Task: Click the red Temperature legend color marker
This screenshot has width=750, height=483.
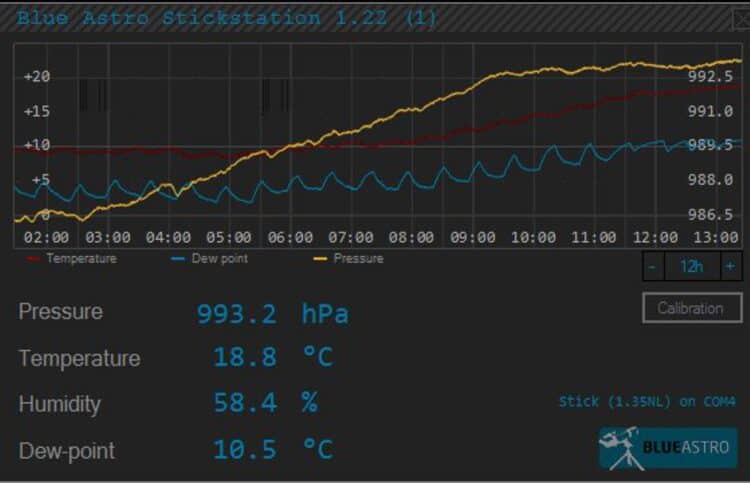Action: (x=33, y=259)
